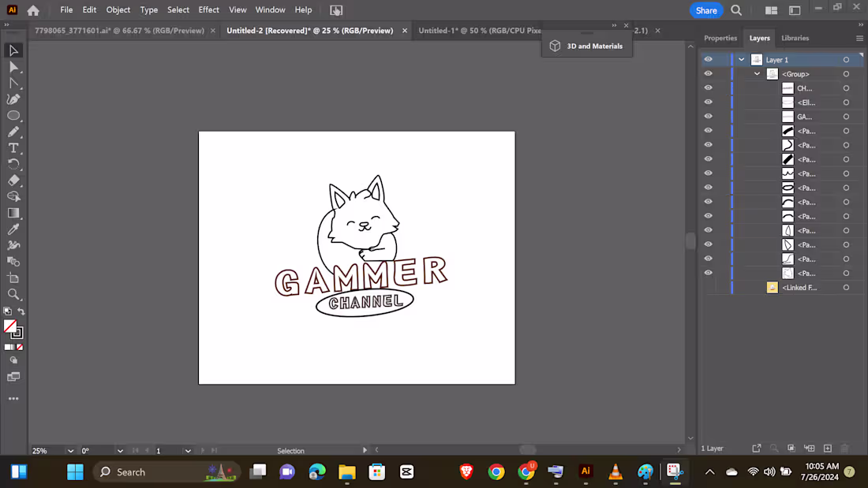Collapse right panels double-arrow
Image resolution: width=868 pixels, height=488 pixels.
(861, 25)
